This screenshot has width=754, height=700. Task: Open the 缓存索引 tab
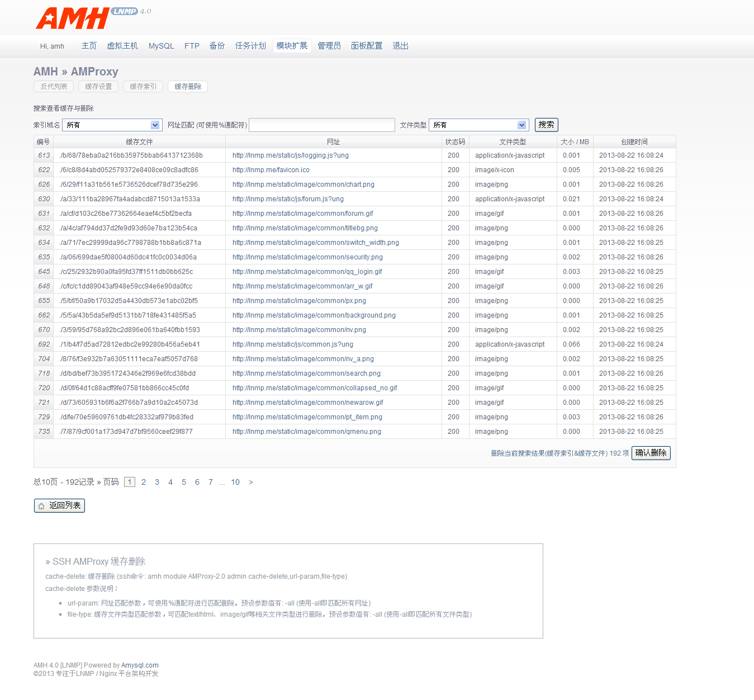pos(143,87)
